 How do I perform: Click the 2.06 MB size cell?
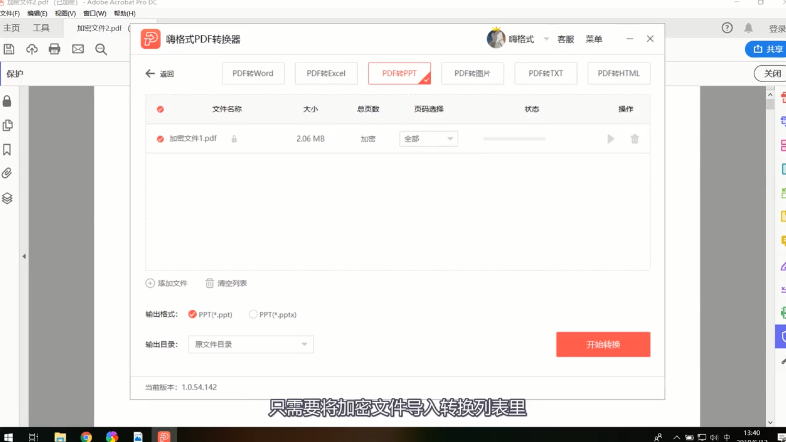pyautogui.click(x=310, y=139)
